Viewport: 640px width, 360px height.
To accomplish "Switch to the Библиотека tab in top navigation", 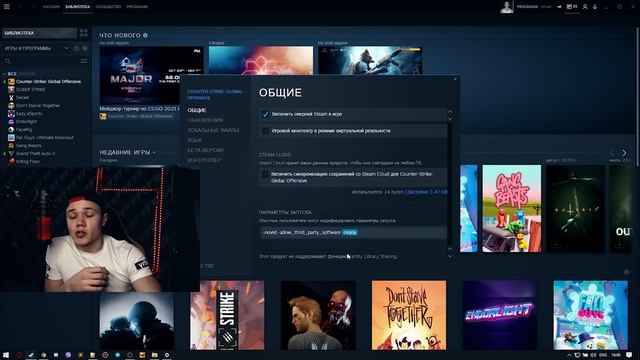I will pyautogui.click(x=78, y=7).
